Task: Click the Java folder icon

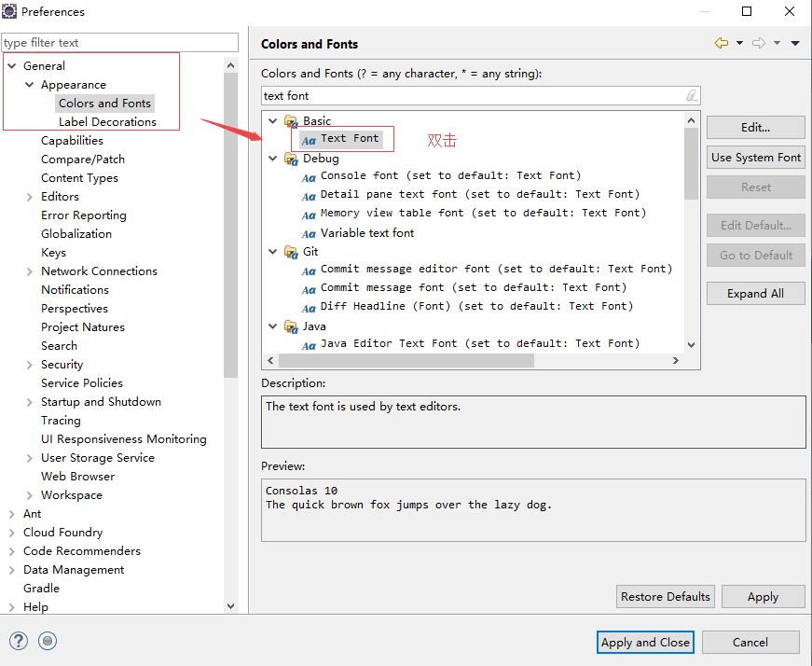Action: [291, 327]
